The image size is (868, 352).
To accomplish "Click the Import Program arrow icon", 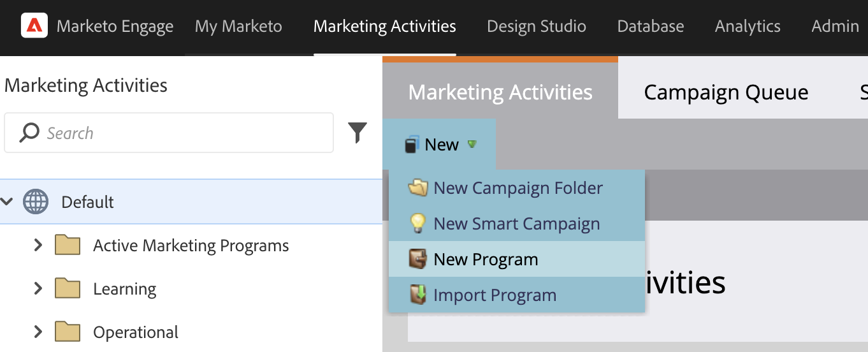I will coord(417,295).
